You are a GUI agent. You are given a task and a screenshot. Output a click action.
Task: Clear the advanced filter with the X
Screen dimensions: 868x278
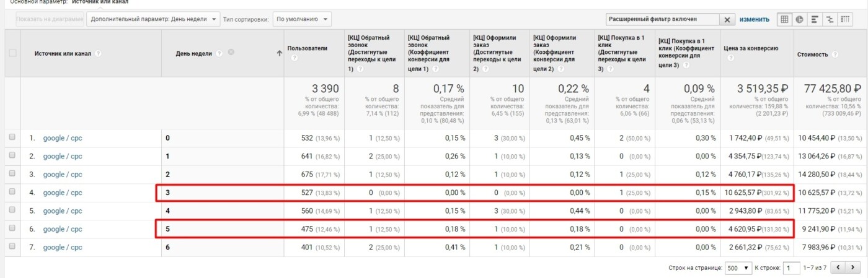pos(728,20)
